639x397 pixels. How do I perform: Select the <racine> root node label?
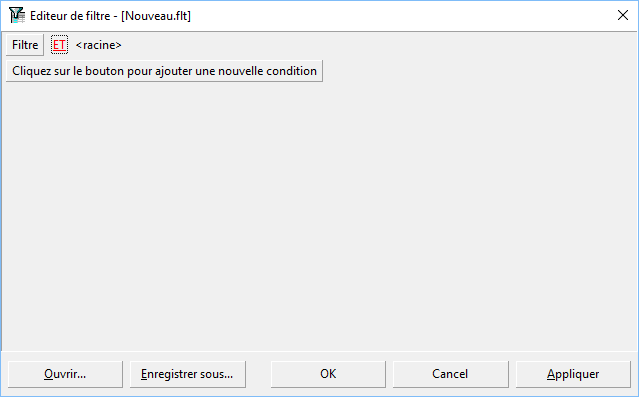[x=99, y=45]
